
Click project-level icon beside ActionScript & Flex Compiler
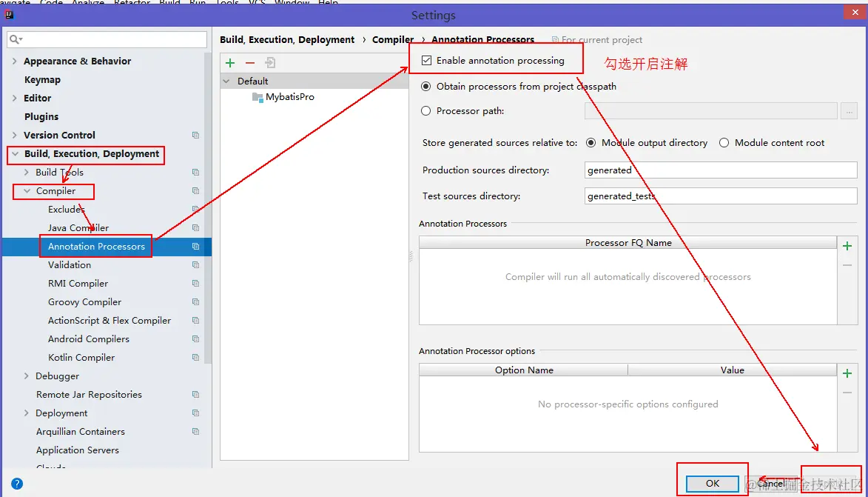[195, 320]
